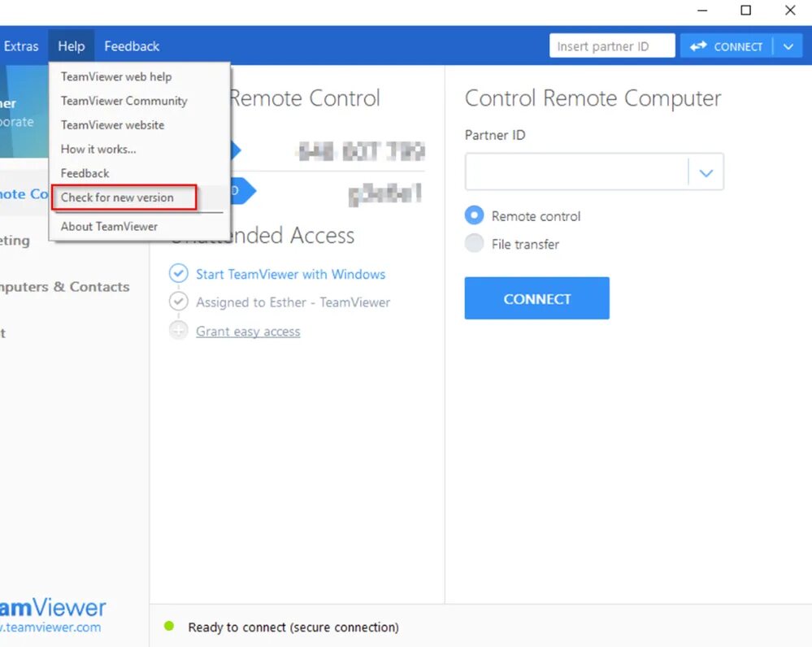Open the Extras menu
This screenshot has height=647, width=812.
(x=20, y=46)
